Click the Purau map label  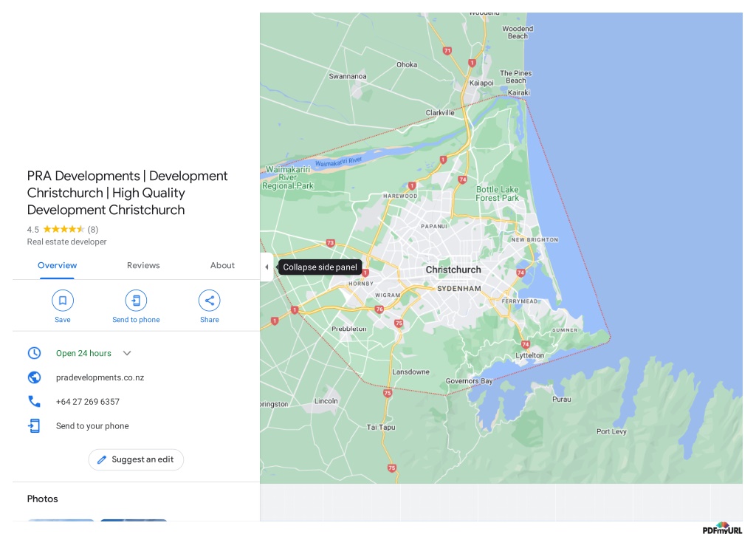[562, 400]
